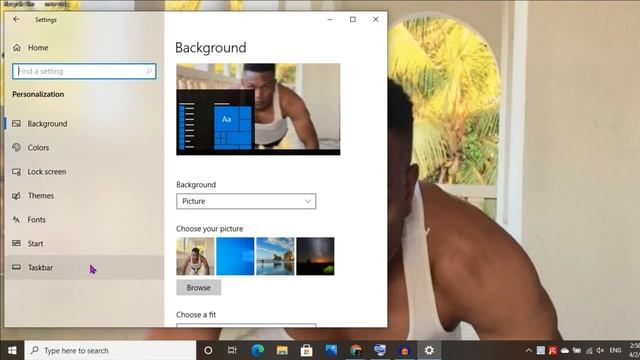Click the desktop background preview image

258,109
